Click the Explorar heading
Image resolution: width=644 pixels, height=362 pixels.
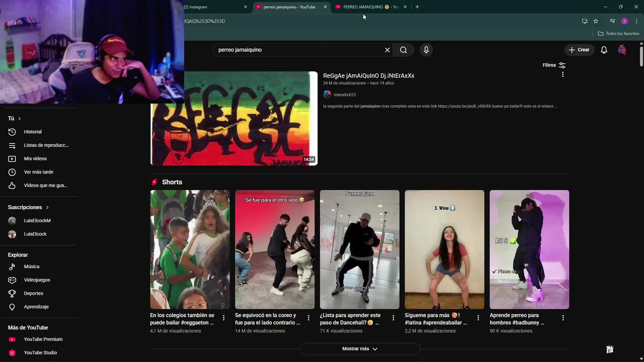[x=18, y=255]
